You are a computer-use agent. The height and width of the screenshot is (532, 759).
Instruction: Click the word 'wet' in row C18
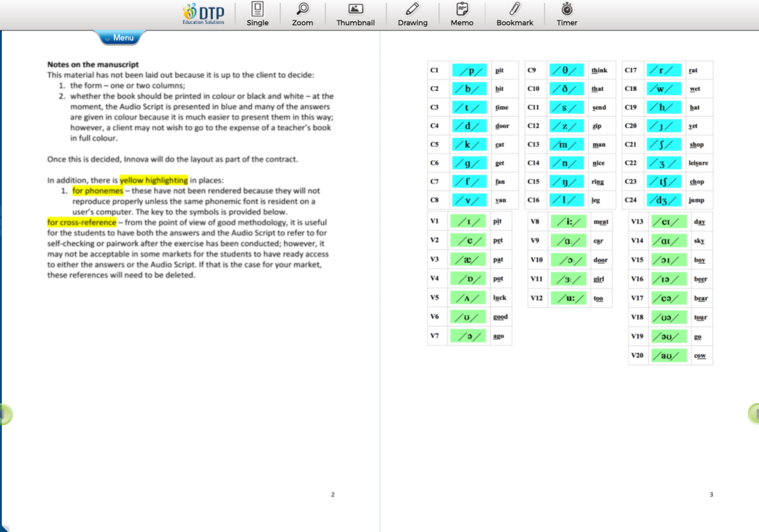click(695, 89)
